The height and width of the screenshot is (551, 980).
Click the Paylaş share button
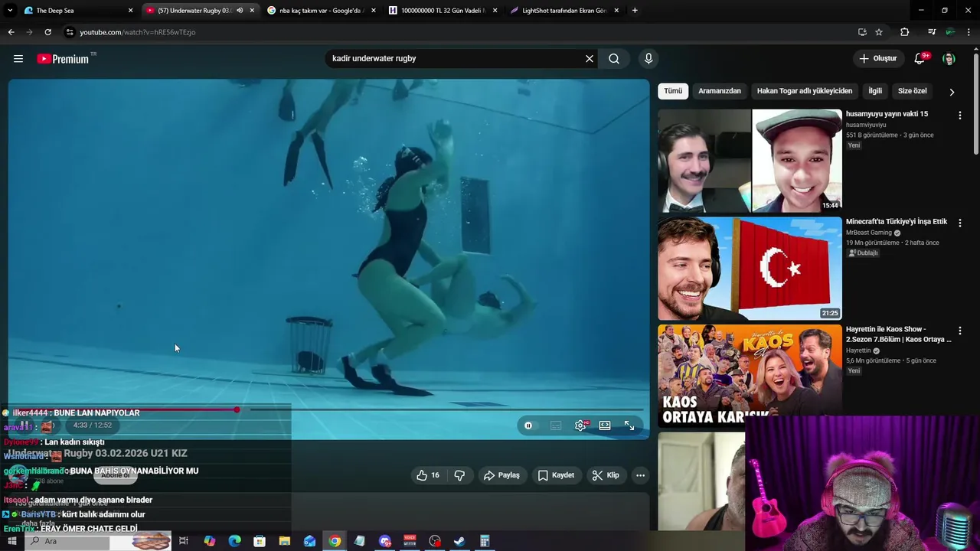501,475
